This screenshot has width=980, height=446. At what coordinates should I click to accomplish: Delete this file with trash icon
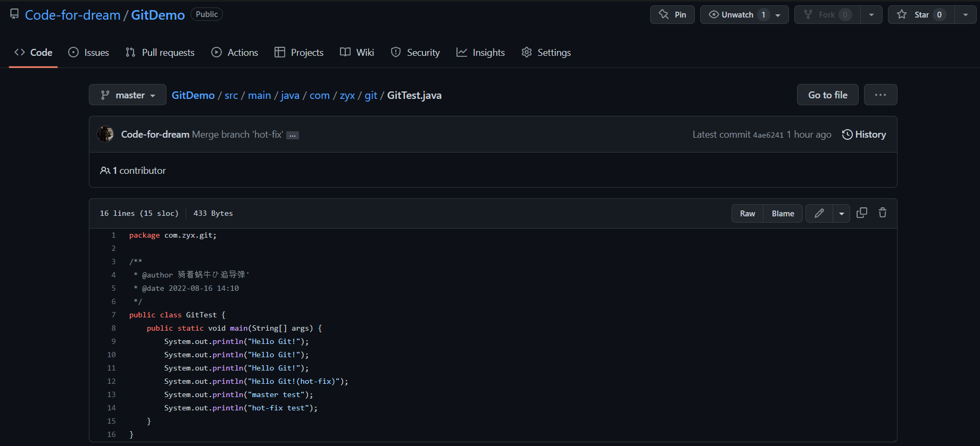(883, 213)
